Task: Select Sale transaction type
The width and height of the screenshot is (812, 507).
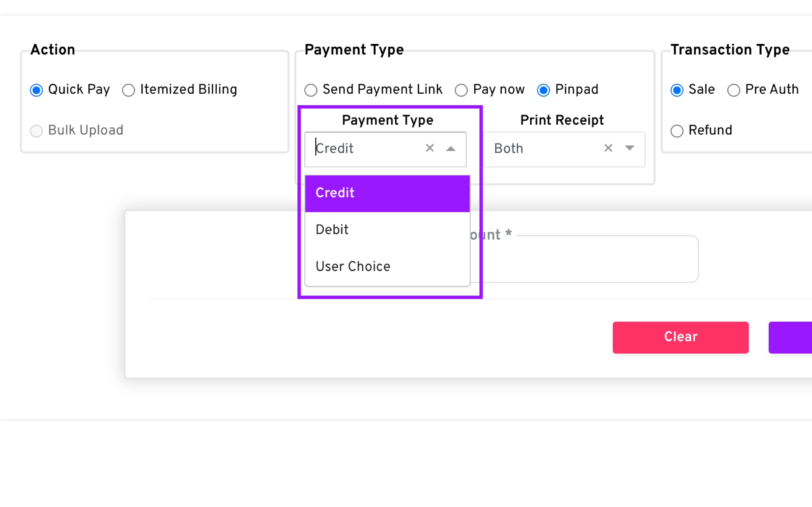Action: click(677, 90)
